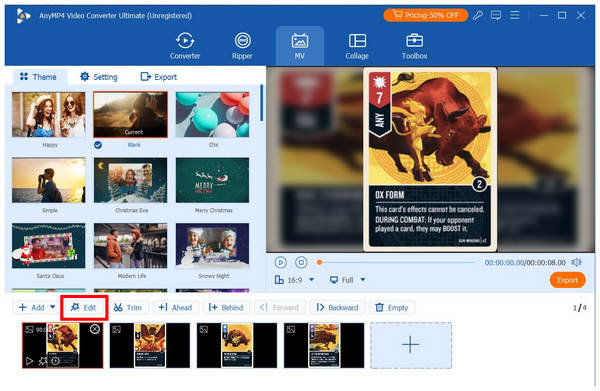Click the preview progress slider handle

coord(319,262)
